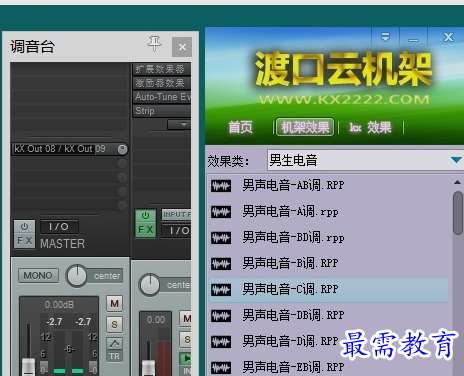Click the master pan knob

click(77, 276)
